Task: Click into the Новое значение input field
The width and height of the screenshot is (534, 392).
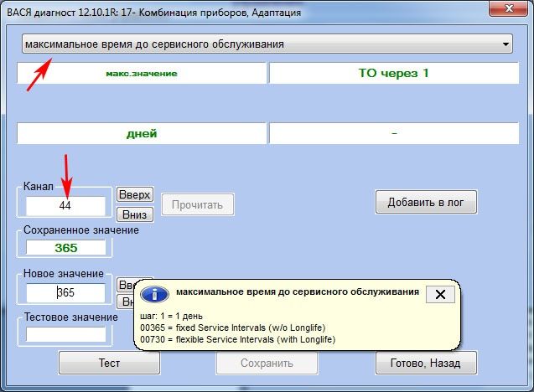Action: (65, 293)
